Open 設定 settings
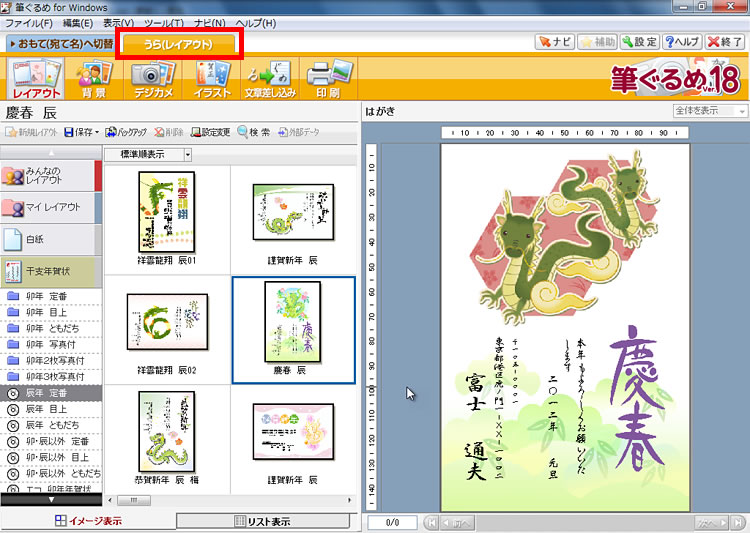 click(640, 42)
